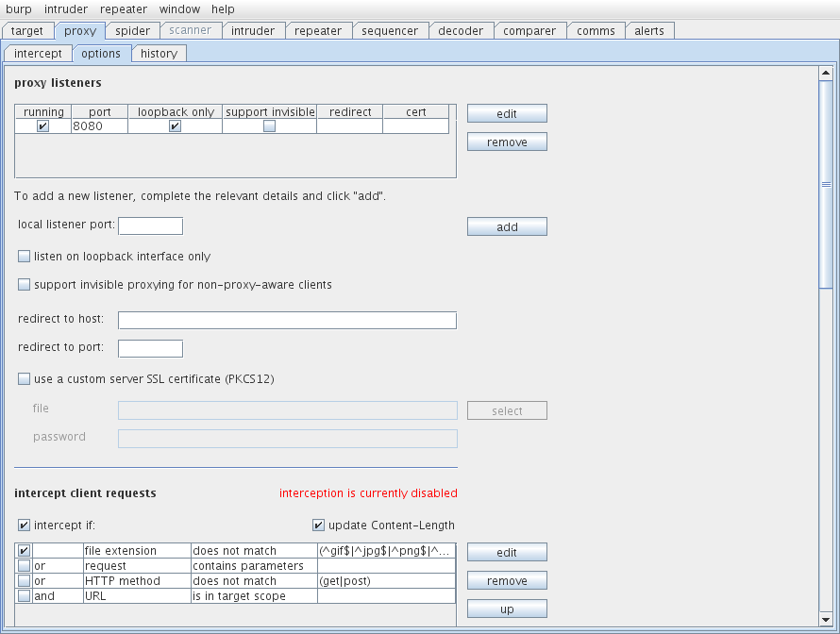The width and height of the screenshot is (840, 634).
Task: Toggle update Content-Length checkbox
Action: 319,526
